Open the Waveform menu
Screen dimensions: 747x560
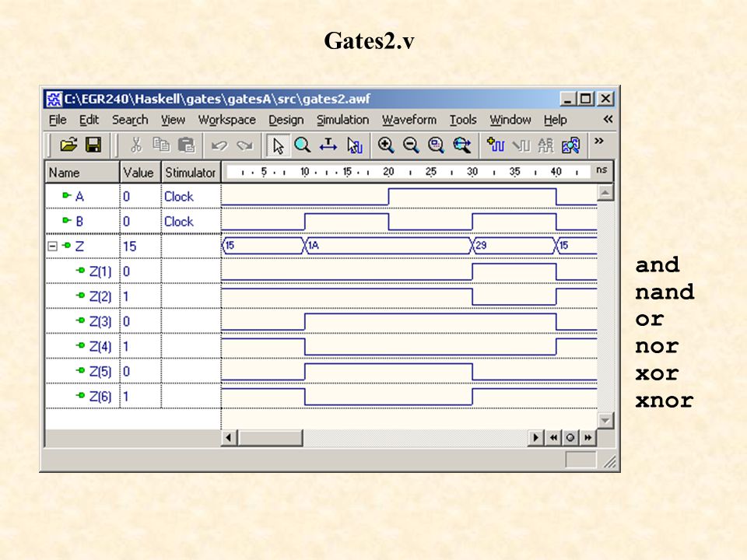(x=409, y=120)
